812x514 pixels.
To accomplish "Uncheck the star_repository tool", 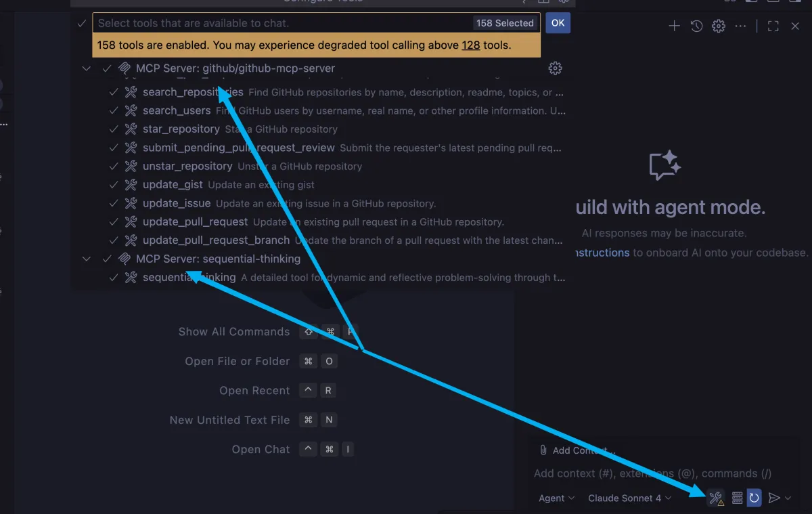I will 114,129.
